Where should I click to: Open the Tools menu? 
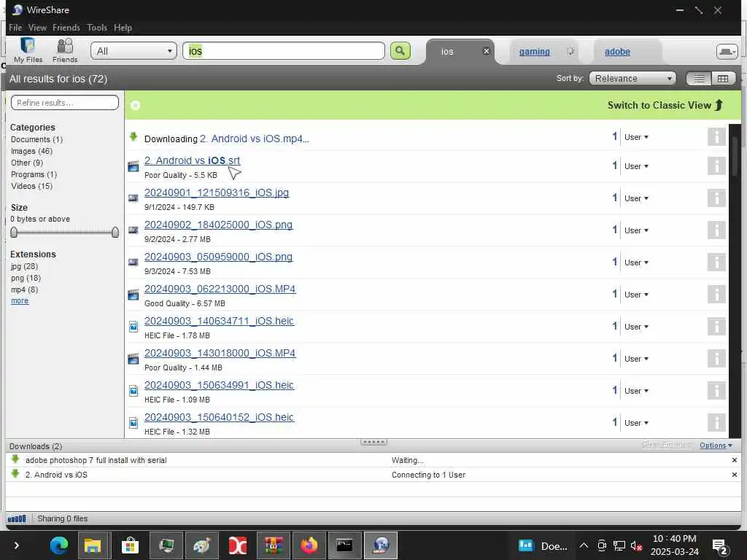pyautogui.click(x=97, y=28)
